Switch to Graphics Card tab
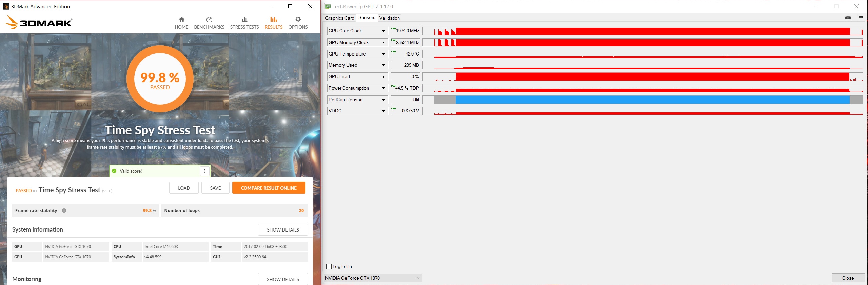The image size is (868, 285). coord(339,18)
